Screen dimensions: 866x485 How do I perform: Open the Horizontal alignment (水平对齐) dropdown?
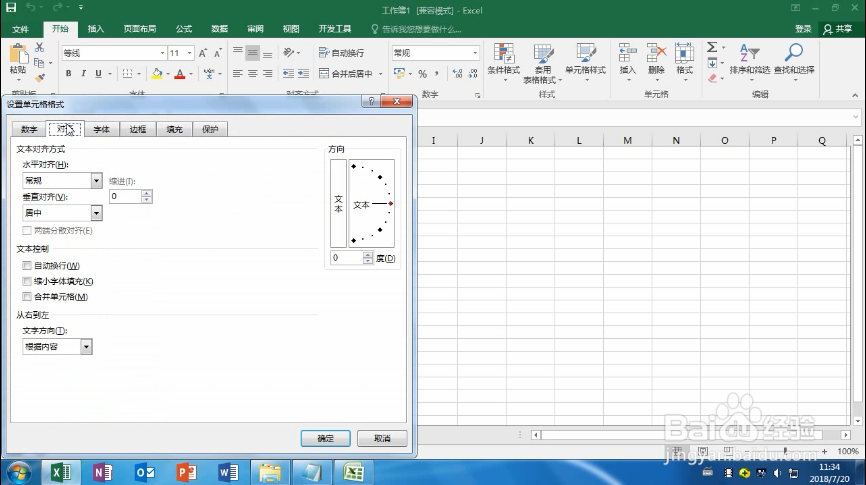click(x=96, y=181)
